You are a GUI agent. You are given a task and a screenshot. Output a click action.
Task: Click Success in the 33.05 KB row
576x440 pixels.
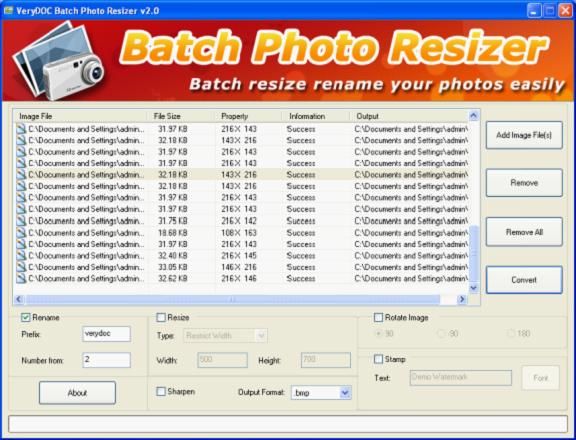click(x=301, y=267)
